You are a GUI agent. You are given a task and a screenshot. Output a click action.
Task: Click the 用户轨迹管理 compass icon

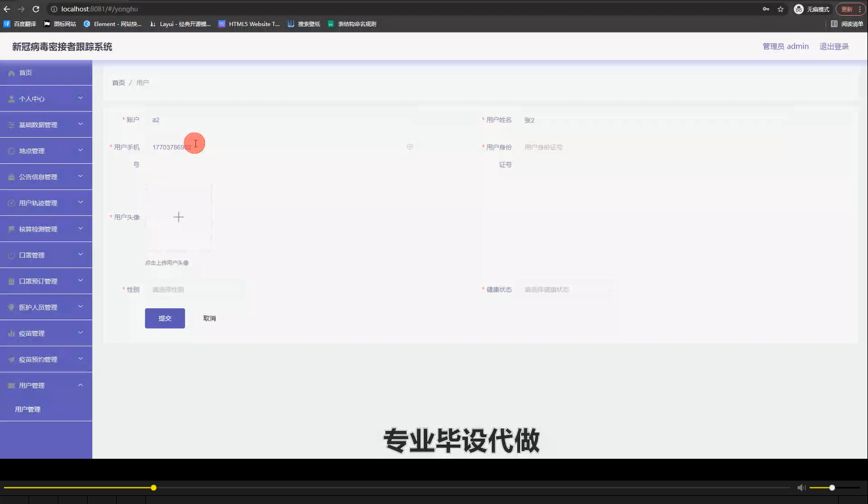tap(11, 203)
